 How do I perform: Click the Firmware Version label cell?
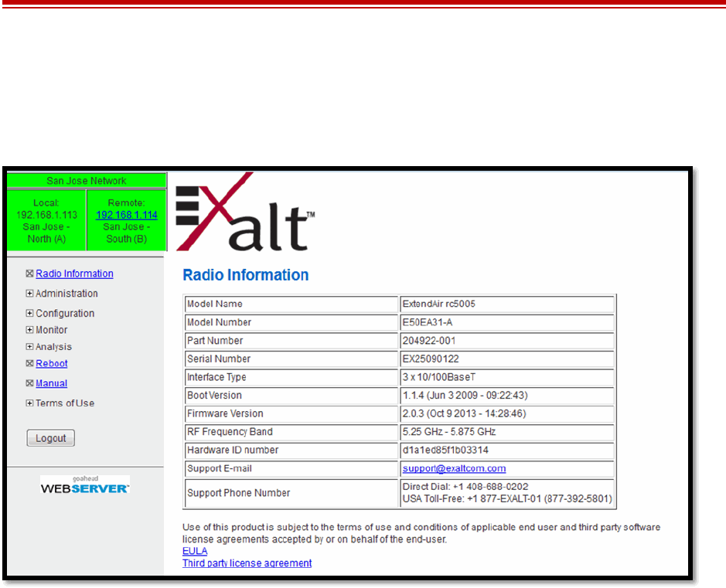[x=291, y=413]
